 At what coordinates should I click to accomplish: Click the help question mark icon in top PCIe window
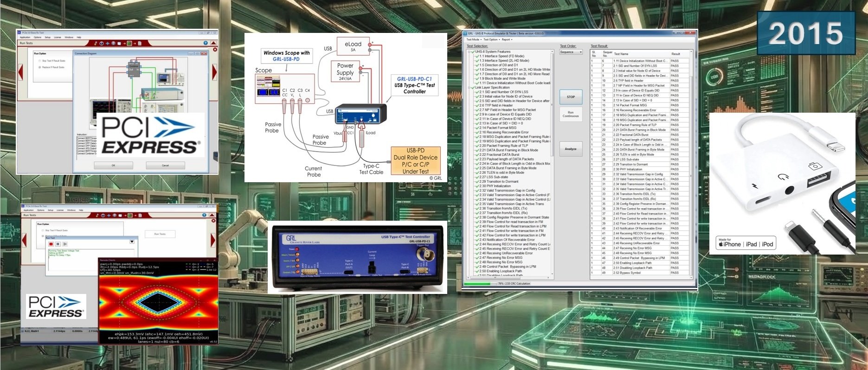point(206,43)
